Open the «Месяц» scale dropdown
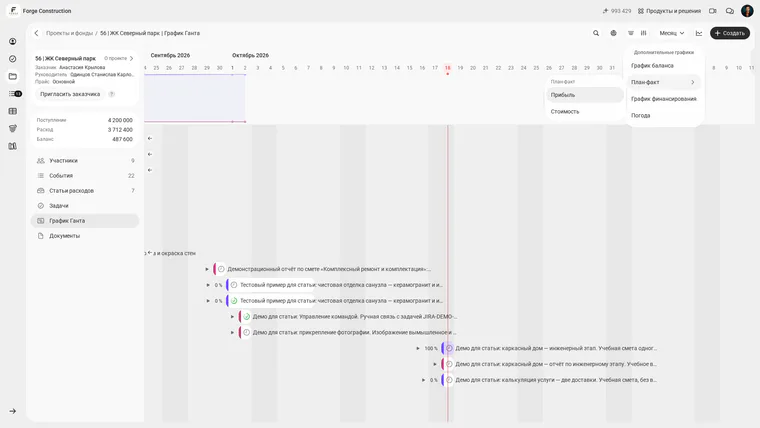 (672, 33)
